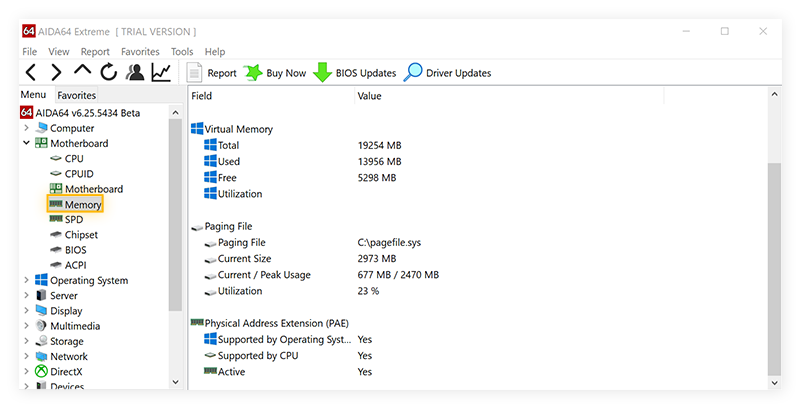800x409 pixels.
Task: Open user manager toolbar icon
Action: [x=134, y=72]
